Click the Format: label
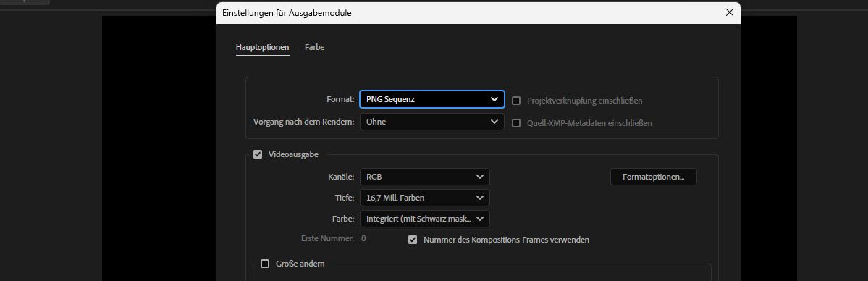This screenshot has width=868, height=281. point(340,100)
